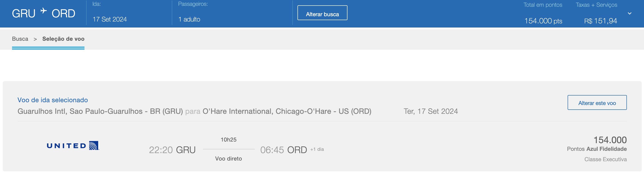Screen dimensions: 644x173
Task: Click the 17 Set 2024 departure date
Action: pyautogui.click(x=109, y=19)
